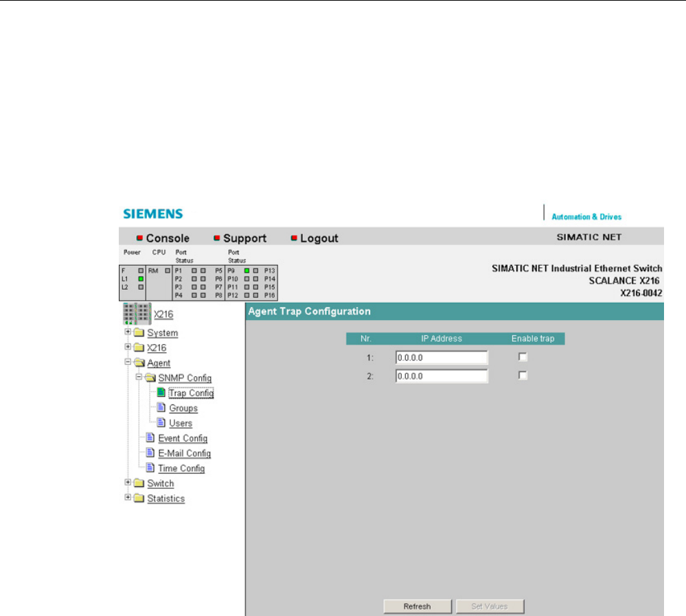This screenshot has width=686, height=616.
Task: Click the P1 port status LED
Action: (x=194, y=271)
